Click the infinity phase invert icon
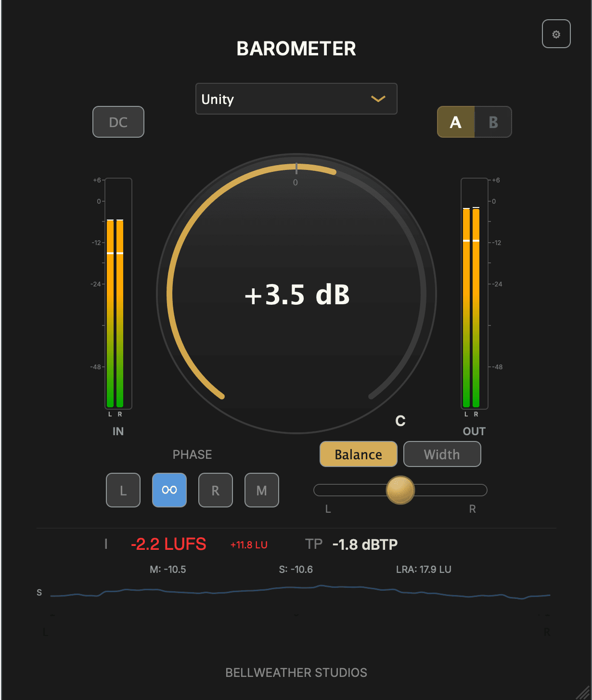The height and width of the screenshot is (700, 592). point(169,490)
